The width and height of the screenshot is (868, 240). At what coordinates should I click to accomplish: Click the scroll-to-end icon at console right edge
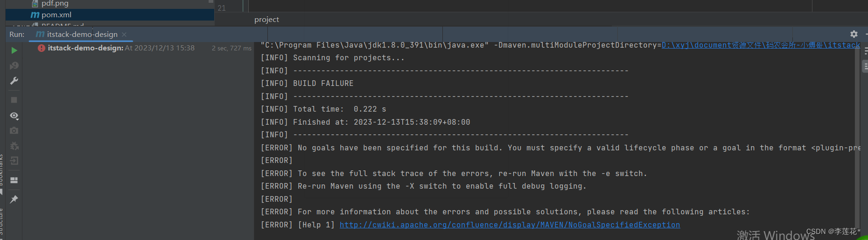point(865,66)
